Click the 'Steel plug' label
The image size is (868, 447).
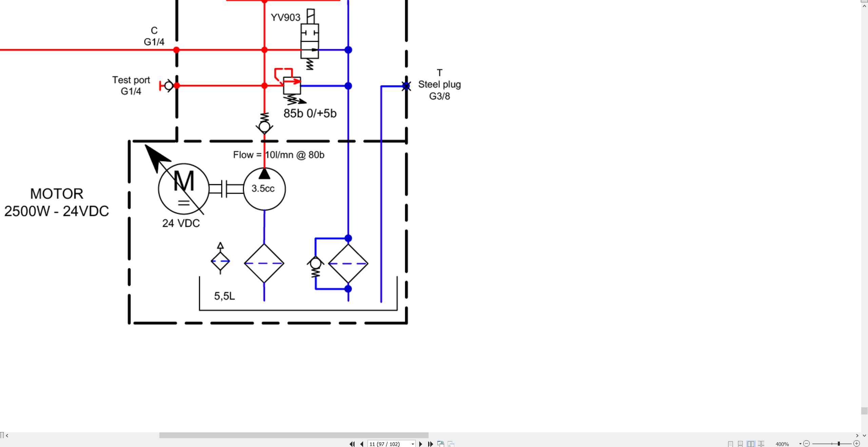pos(439,84)
